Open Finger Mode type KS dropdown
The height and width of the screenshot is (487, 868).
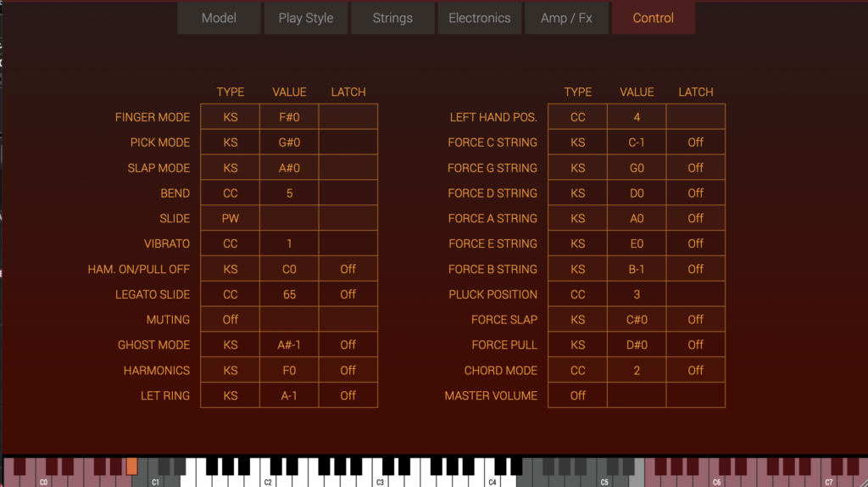(x=230, y=117)
